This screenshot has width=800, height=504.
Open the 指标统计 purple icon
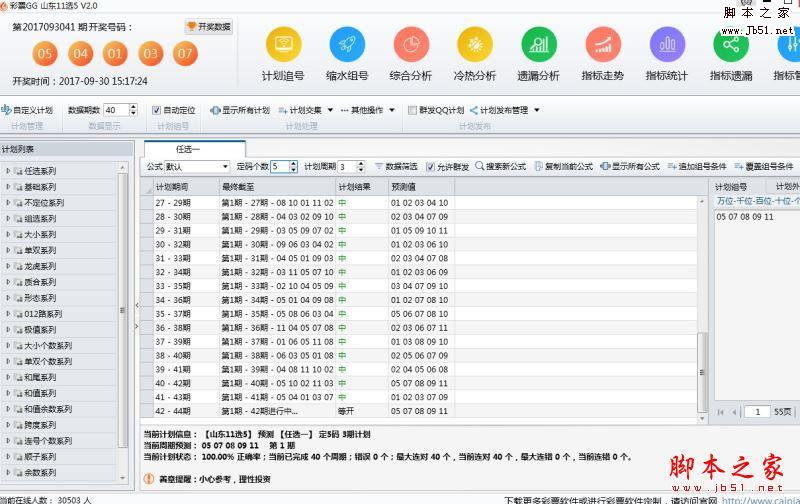[x=667, y=45]
